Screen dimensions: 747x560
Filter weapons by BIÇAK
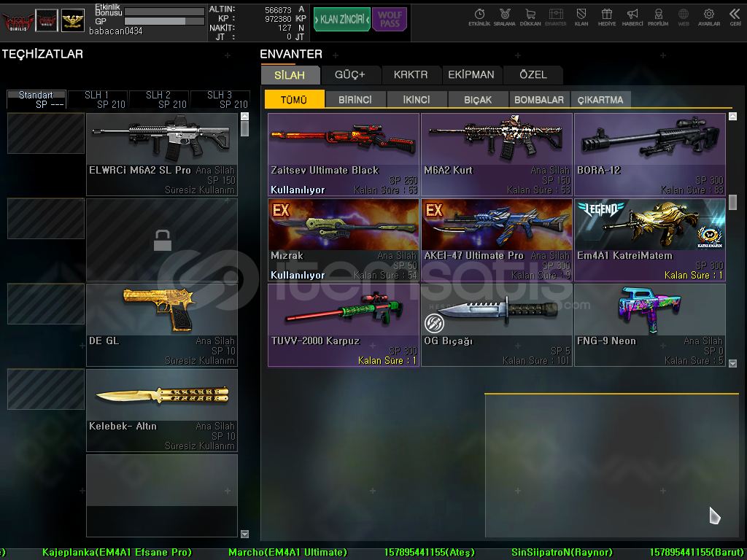point(478,99)
